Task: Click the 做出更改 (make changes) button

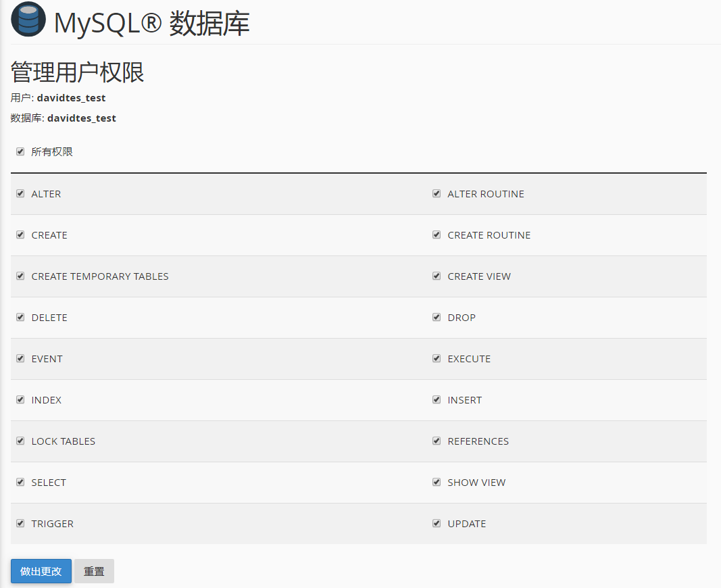Action: (41, 571)
